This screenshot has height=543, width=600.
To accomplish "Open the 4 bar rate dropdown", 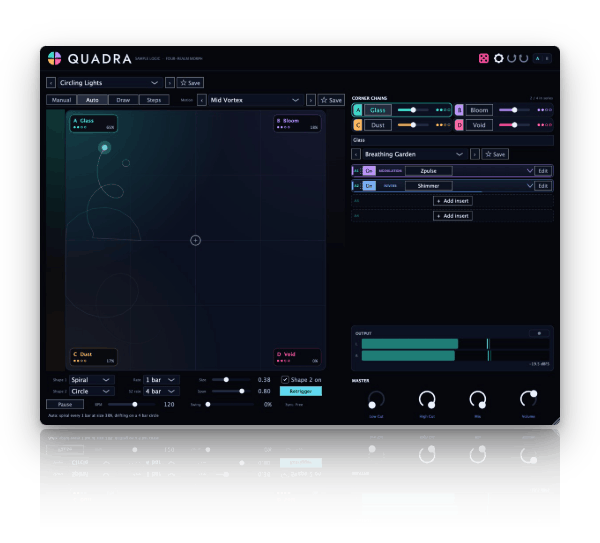I will (x=161, y=391).
